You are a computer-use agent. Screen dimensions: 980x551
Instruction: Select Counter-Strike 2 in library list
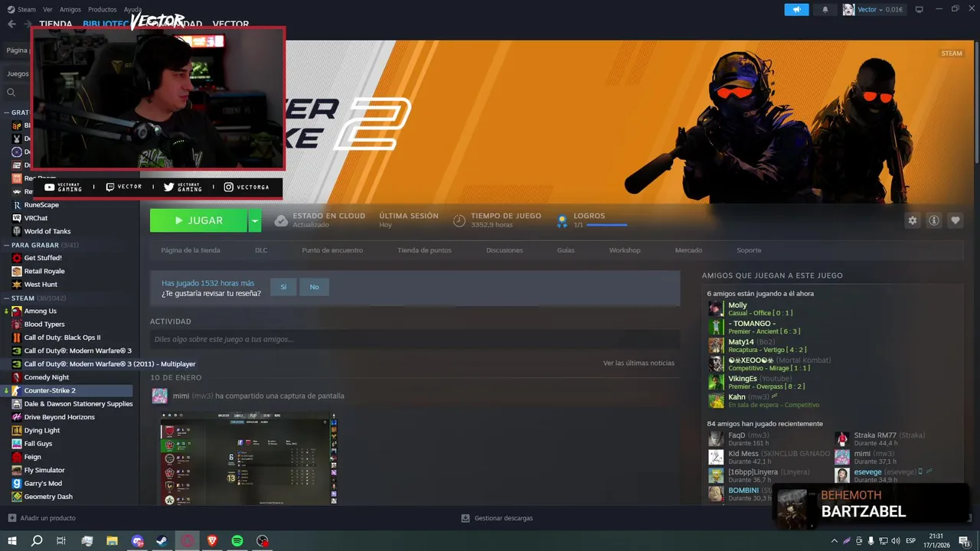point(68,390)
